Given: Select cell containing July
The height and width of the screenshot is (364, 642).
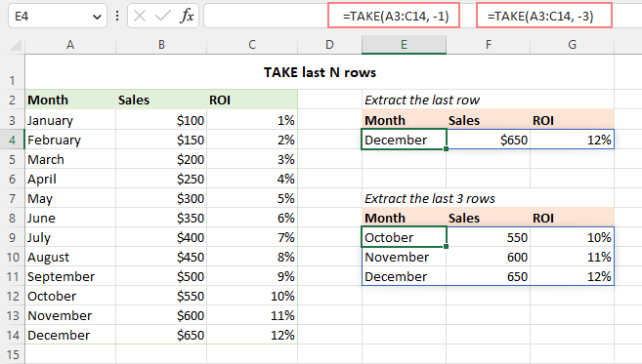Looking at the screenshot, I should 70,237.
